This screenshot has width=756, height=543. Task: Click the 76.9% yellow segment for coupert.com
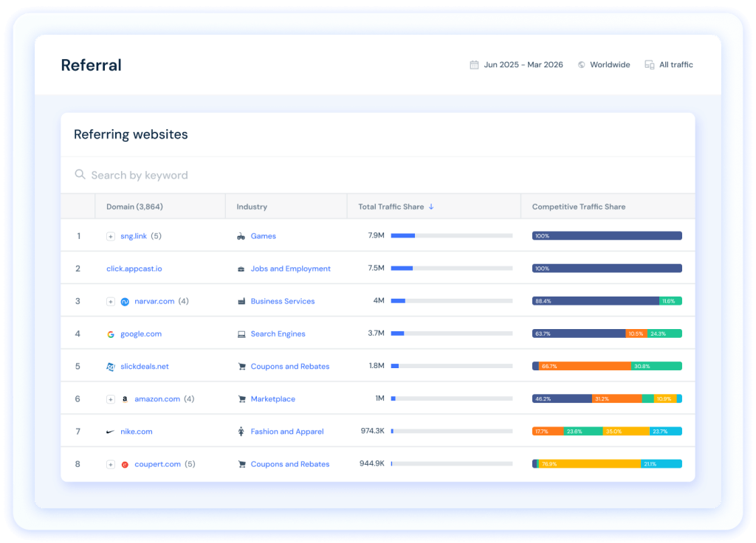pos(589,464)
